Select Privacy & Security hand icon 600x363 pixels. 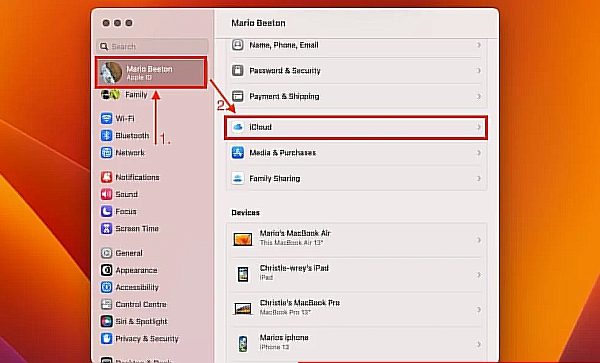coord(106,339)
